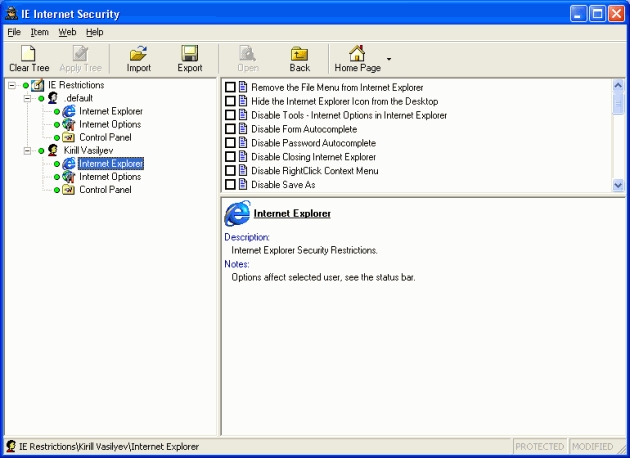Collapse the Kirill Vasilyev tree branch
Screen dimensions: 630x458
(27, 150)
